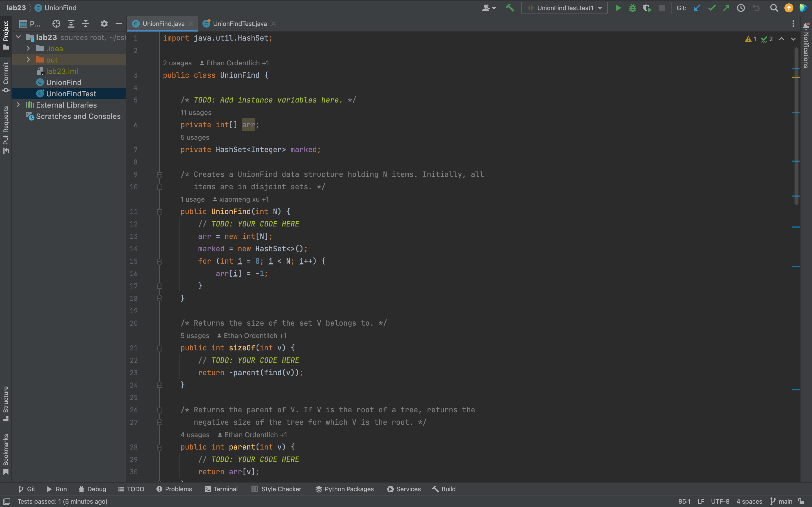Toggle fold marker at for loop line

pyautogui.click(x=160, y=261)
